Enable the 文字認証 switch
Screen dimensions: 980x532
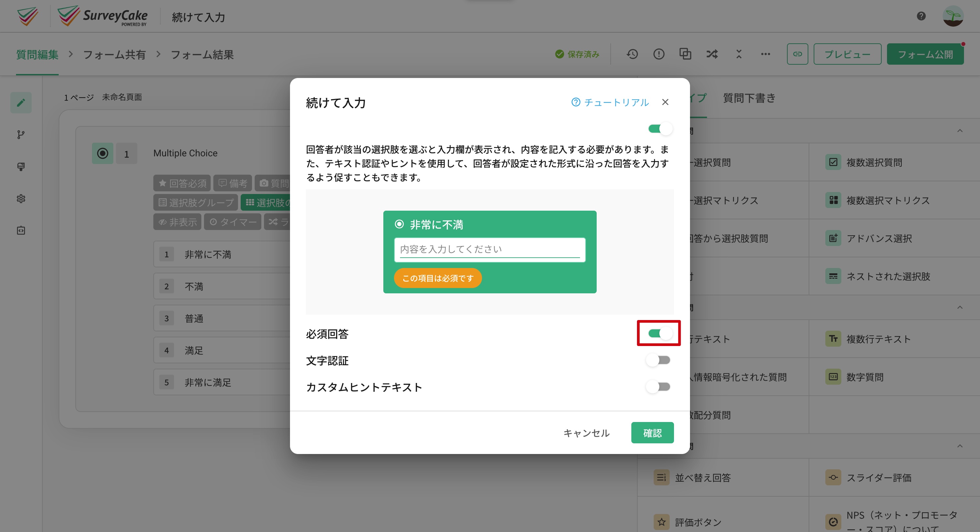[x=658, y=360]
